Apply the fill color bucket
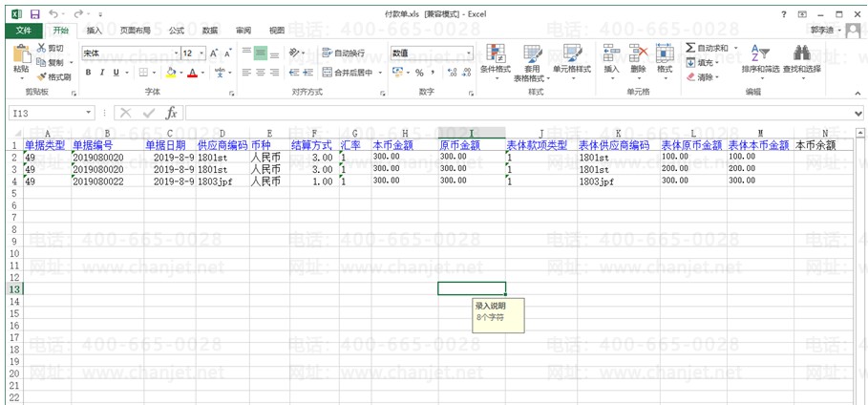 [171, 73]
